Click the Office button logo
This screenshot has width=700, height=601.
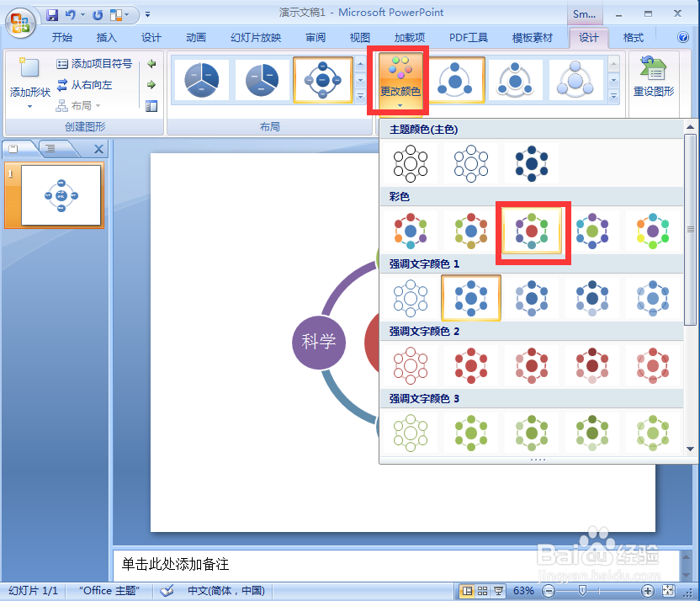tap(20, 23)
